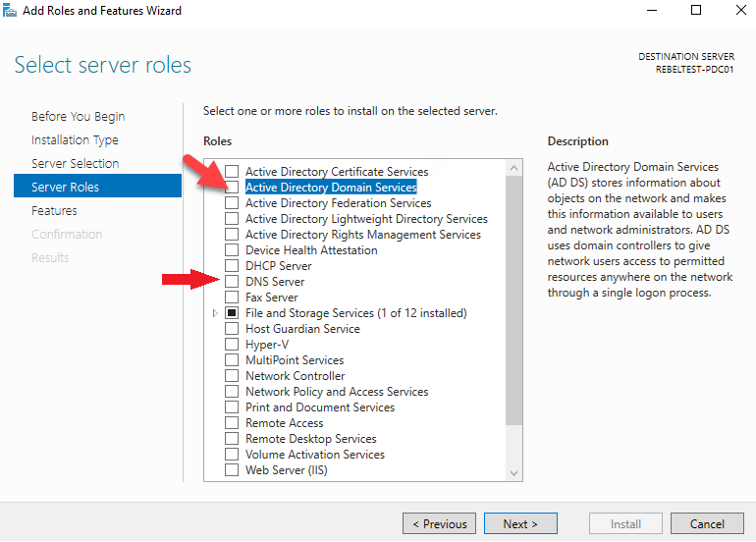
Task: Enable the DNS Server role checkbox
Action: tap(232, 282)
